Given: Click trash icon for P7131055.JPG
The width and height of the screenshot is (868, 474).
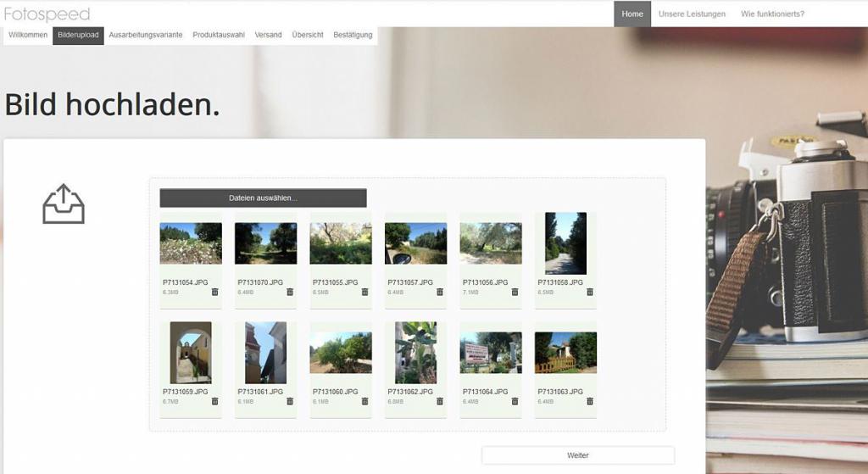Looking at the screenshot, I should point(364,292).
